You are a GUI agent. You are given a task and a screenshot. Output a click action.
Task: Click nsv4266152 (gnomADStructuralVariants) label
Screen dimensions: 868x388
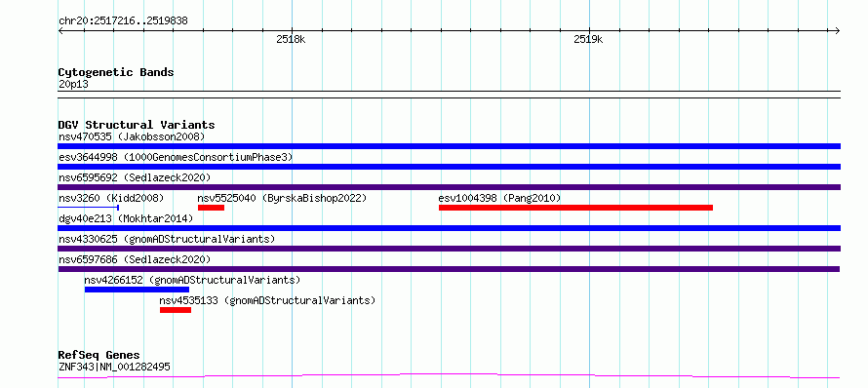[193, 280]
